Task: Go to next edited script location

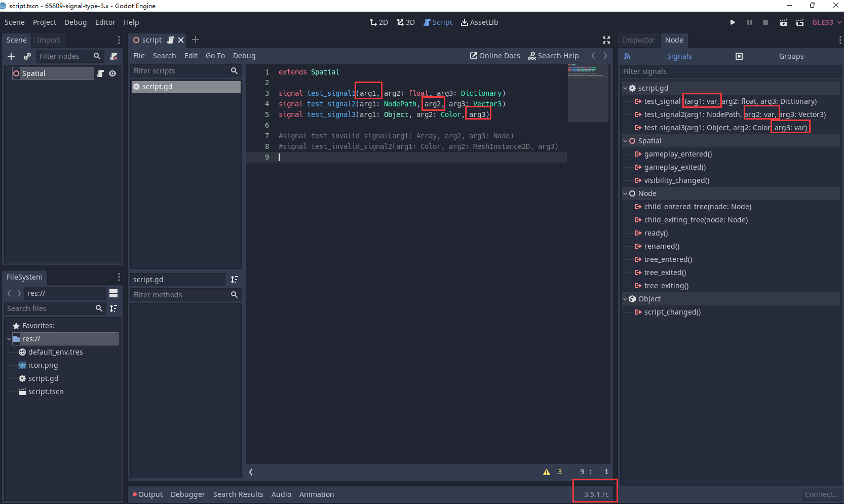Action: (x=605, y=56)
